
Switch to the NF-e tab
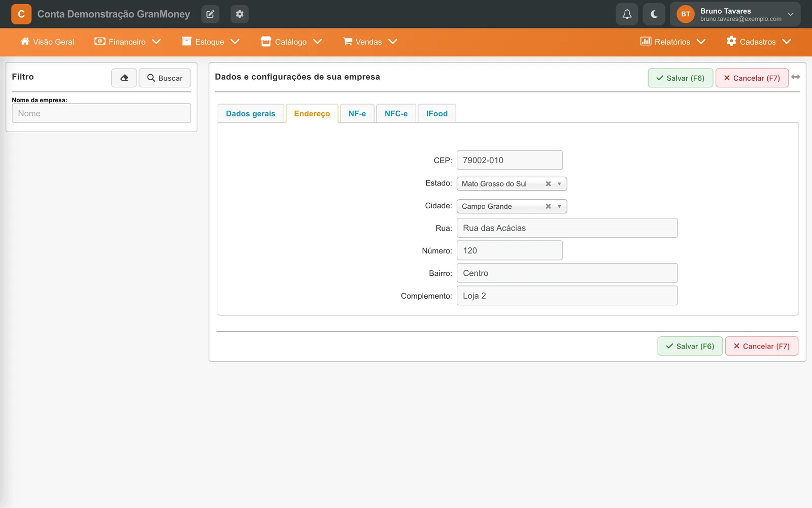click(357, 113)
